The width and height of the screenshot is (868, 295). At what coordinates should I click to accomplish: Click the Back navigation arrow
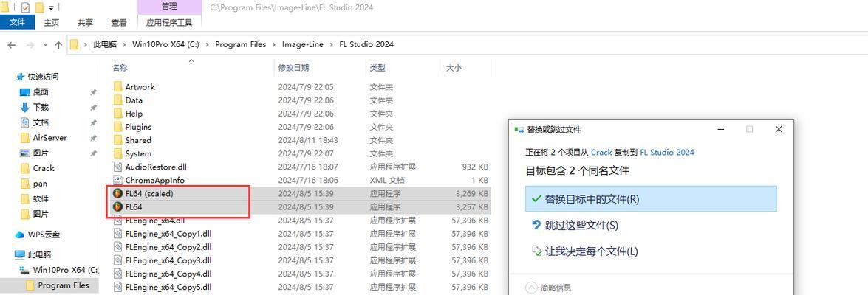point(12,45)
